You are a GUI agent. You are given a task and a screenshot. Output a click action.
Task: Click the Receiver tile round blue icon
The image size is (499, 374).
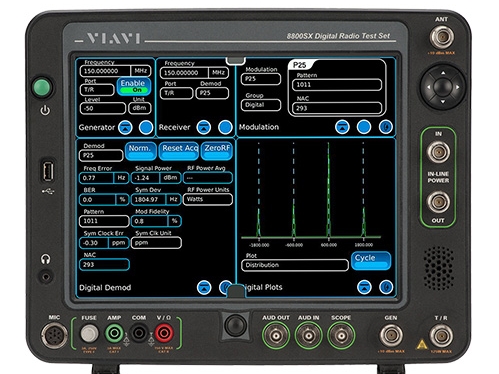[x=225, y=127]
